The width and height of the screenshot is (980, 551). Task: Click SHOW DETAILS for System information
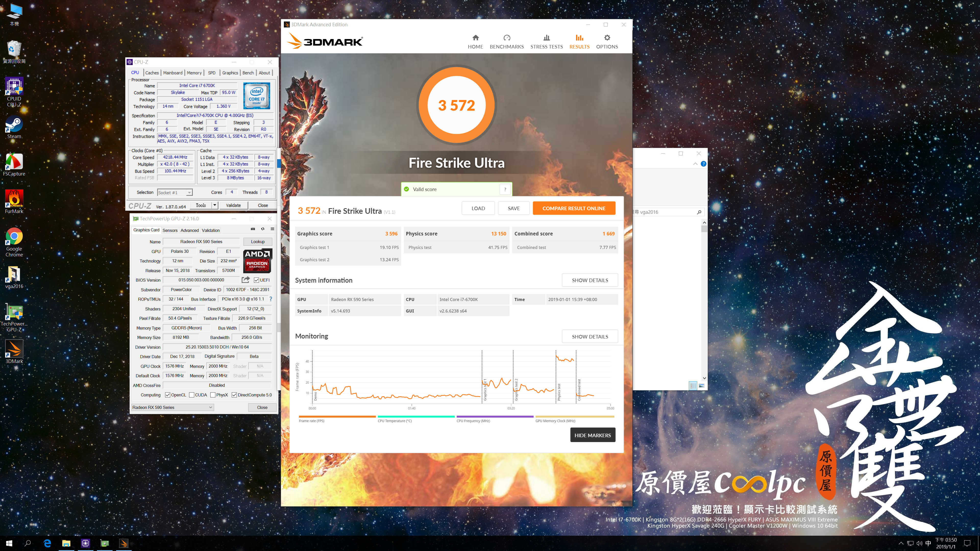[x=590, y=280]
